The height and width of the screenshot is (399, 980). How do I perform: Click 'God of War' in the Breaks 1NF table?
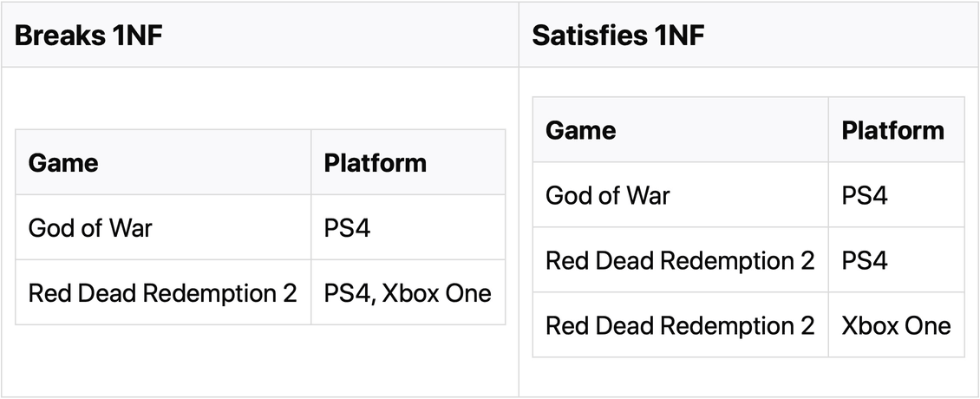pos(90,227)
